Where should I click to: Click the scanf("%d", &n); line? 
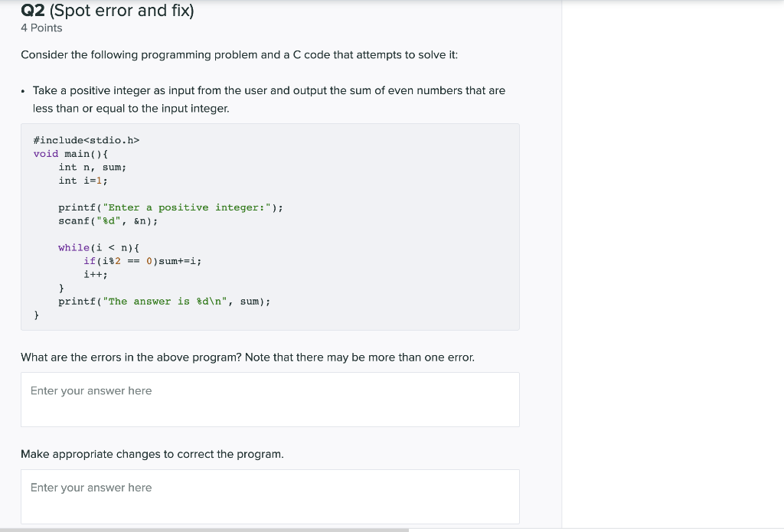pyautogui.click(x=108, y=221)
